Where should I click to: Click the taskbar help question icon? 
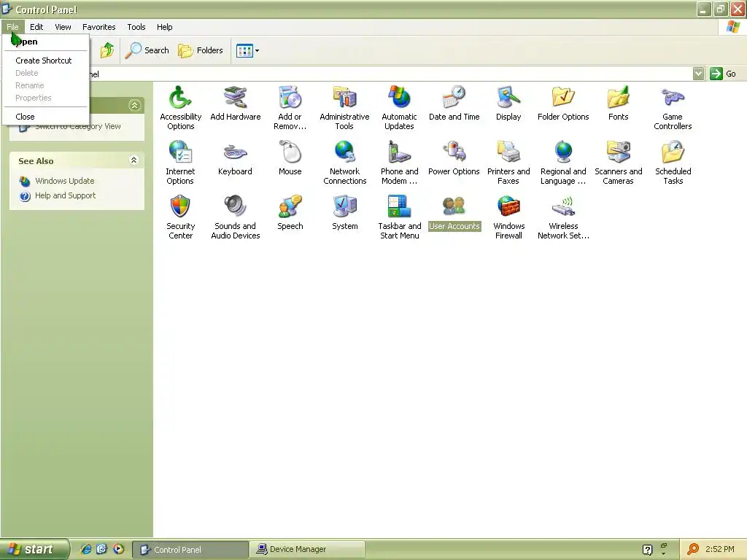coord(648,550)
